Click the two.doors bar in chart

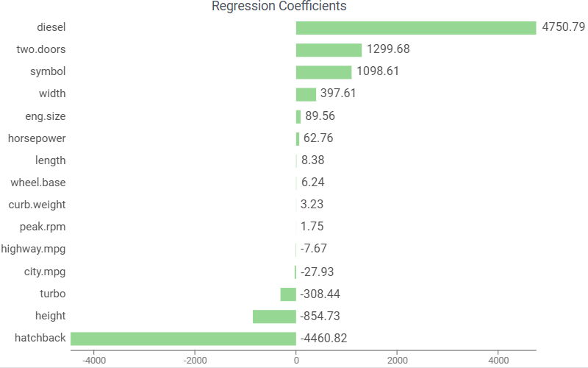point(329,50)
